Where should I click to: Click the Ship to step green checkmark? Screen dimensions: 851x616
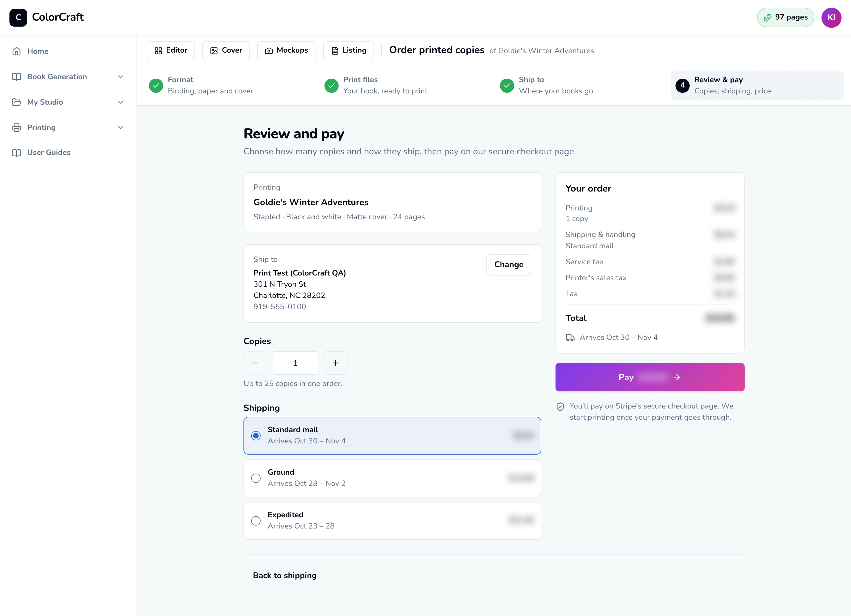pos(507,86)
